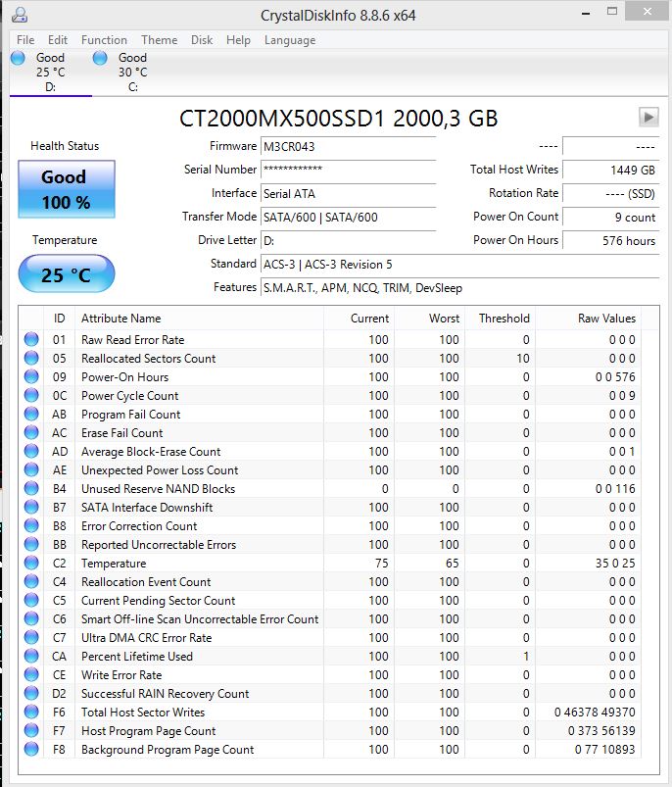Image resolution: width=672 pixels, height=787 pixels.
Task: Click status orb for Unused Reserve NAND Blocks
Action: pyautogui.click(x=31, y=488)
